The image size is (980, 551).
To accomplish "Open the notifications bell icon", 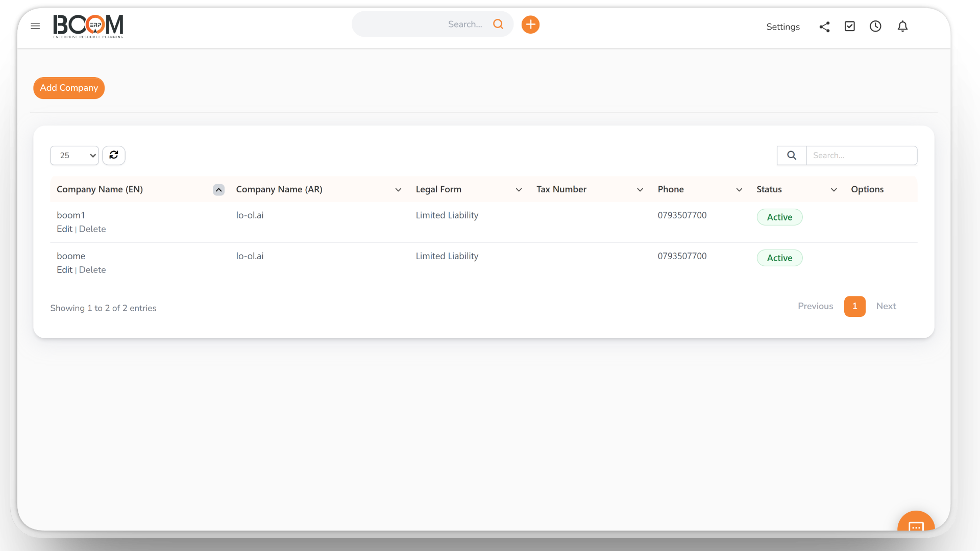I will [x=902, y=26].
